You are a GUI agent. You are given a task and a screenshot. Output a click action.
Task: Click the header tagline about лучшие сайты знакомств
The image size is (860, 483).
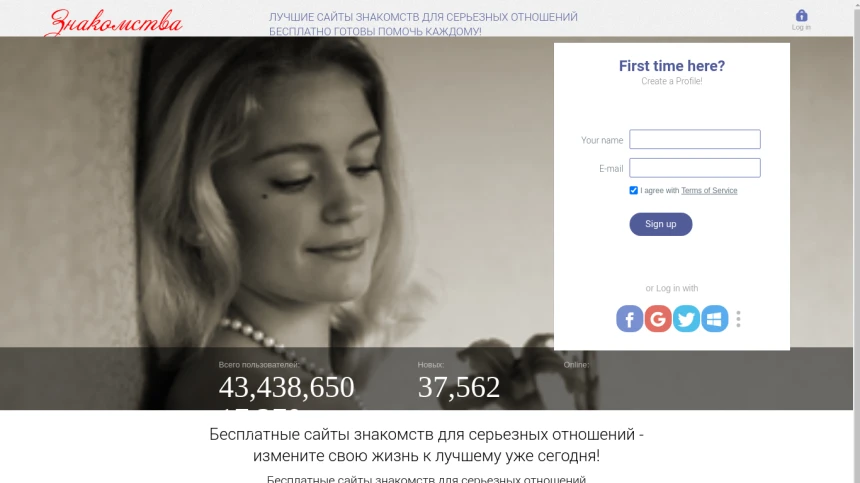(423, 24)
